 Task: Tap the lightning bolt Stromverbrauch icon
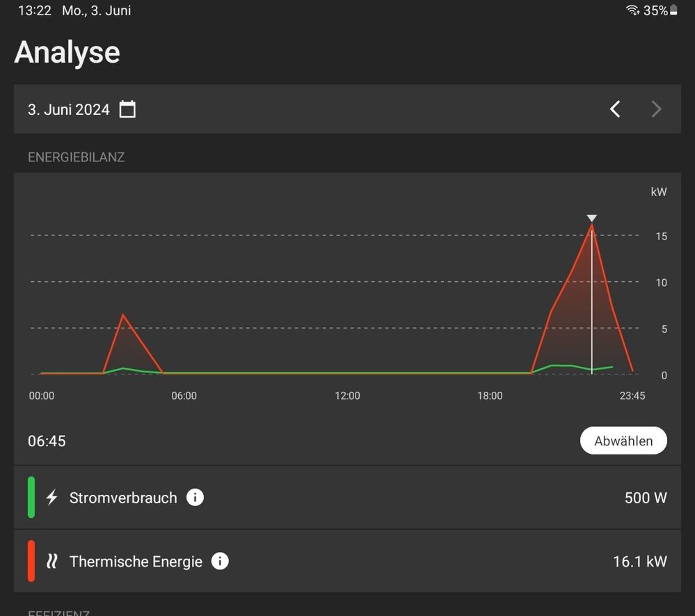tap(52, 498)
